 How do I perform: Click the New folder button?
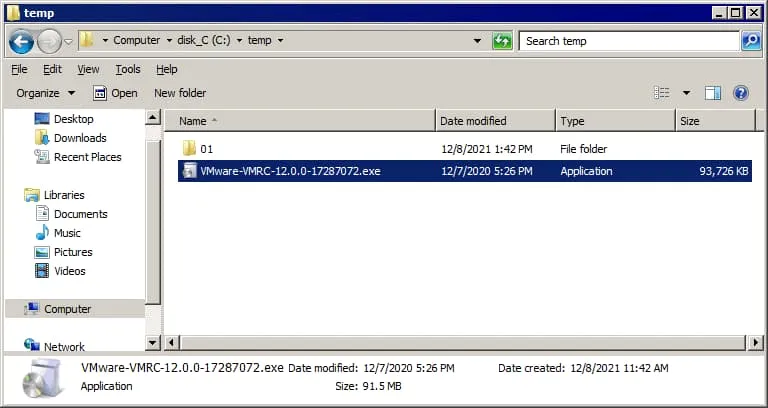(180, 93)
